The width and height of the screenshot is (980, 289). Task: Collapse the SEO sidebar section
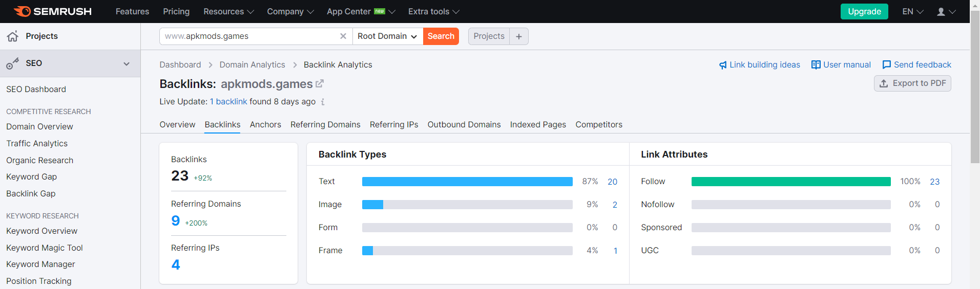(x=127, y=64)
